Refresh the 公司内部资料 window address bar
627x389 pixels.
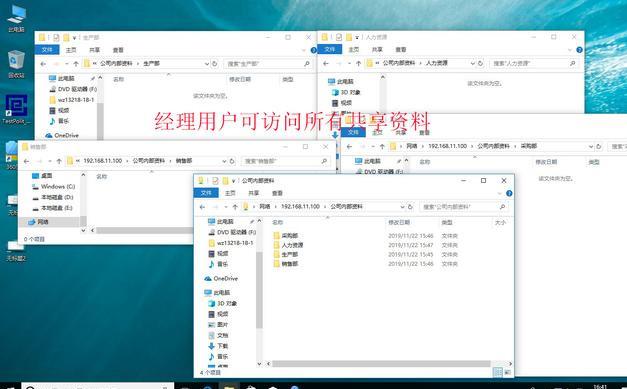410,207
